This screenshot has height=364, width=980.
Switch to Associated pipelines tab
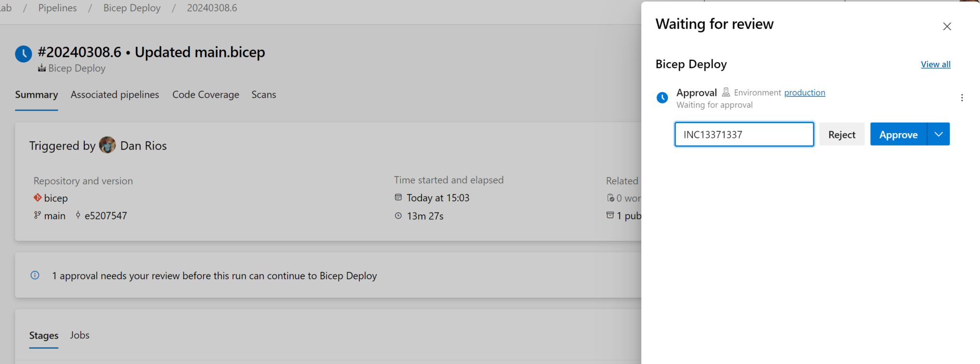pos(115,95)
